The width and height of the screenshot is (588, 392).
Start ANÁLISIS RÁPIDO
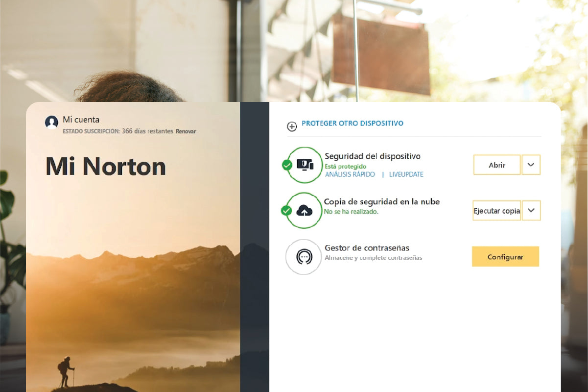[350, 174]
